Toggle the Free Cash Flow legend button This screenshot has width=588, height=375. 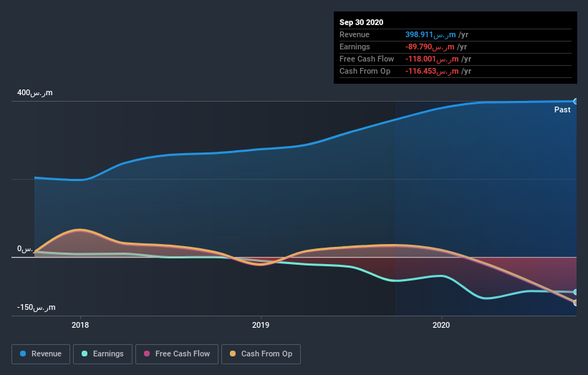click(177, 354)
